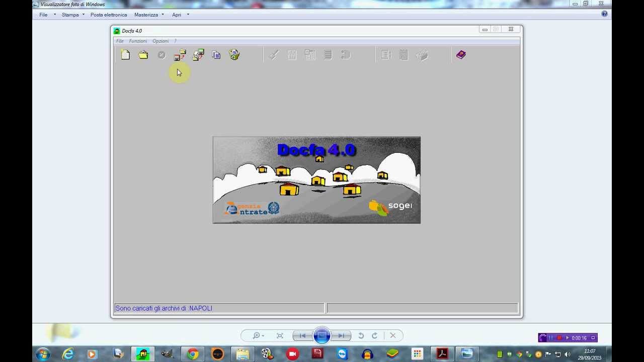Click the greyed multi-panel layout icon in Docfa
Image resolution: width=644 pixels, height=362 pixels.
tap(310, 55)
